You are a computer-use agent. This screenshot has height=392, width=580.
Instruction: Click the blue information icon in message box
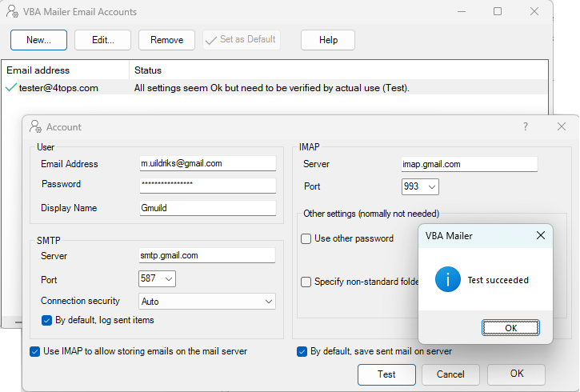pyautogui.click(x=448, y=279)
